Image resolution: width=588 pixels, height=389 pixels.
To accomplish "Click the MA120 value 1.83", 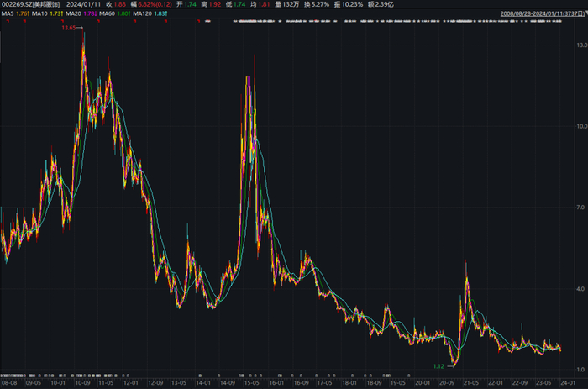I will 160,13.
